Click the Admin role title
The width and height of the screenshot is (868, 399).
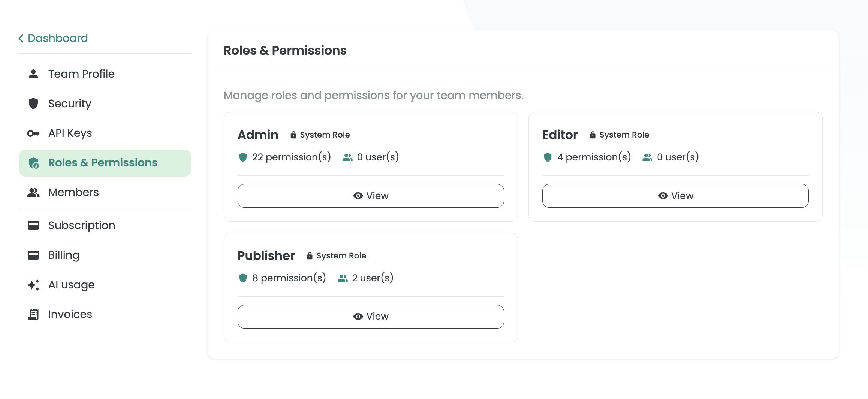[258, 135]
